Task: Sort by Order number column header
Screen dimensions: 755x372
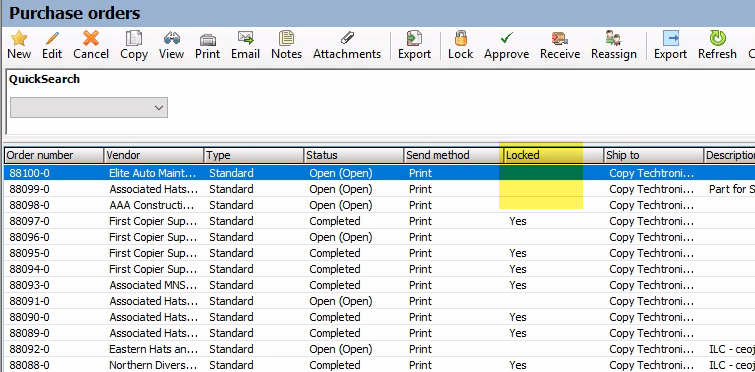Action: (x=54, y=155)
